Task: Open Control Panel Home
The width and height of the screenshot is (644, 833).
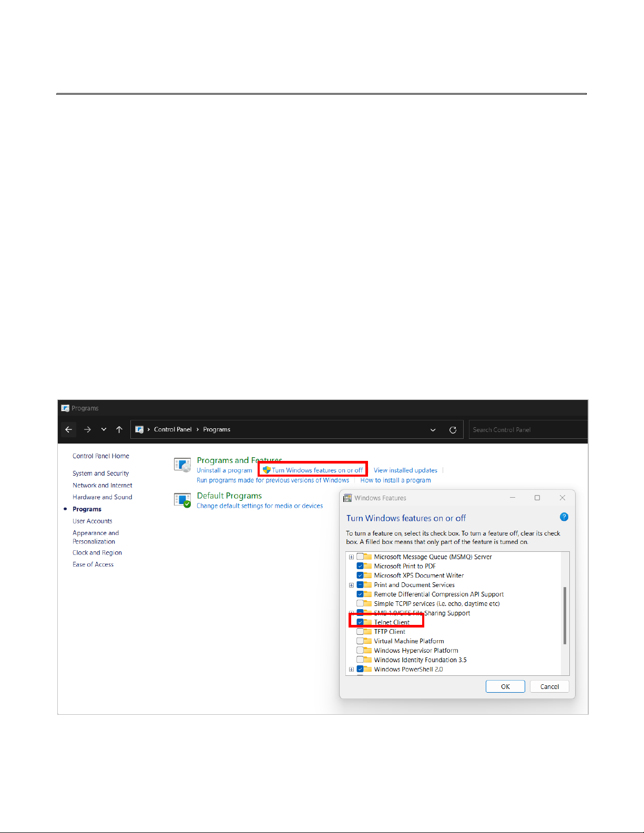Action: pyautogui.click(x=101, y=456)
